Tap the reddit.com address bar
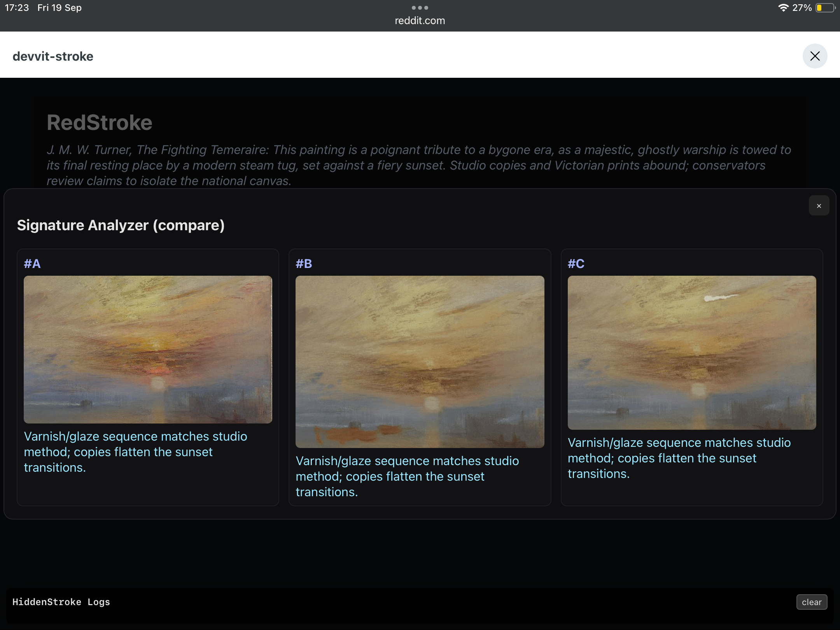This screenshot has width=840, height=630. point(420,21)
